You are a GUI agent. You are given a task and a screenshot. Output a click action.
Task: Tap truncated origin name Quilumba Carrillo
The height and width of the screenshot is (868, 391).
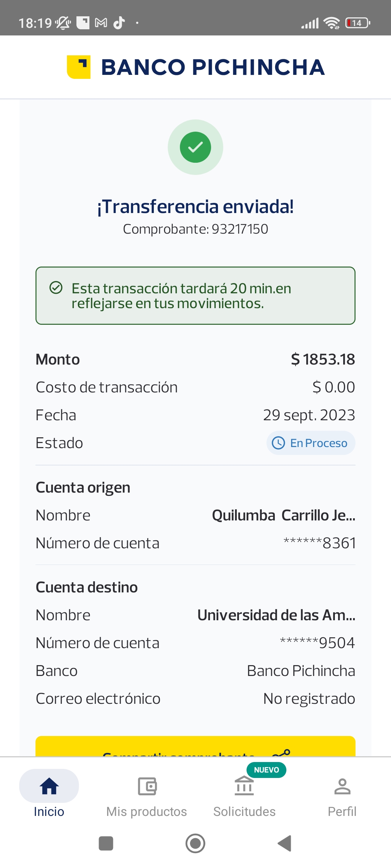point(283,515)
